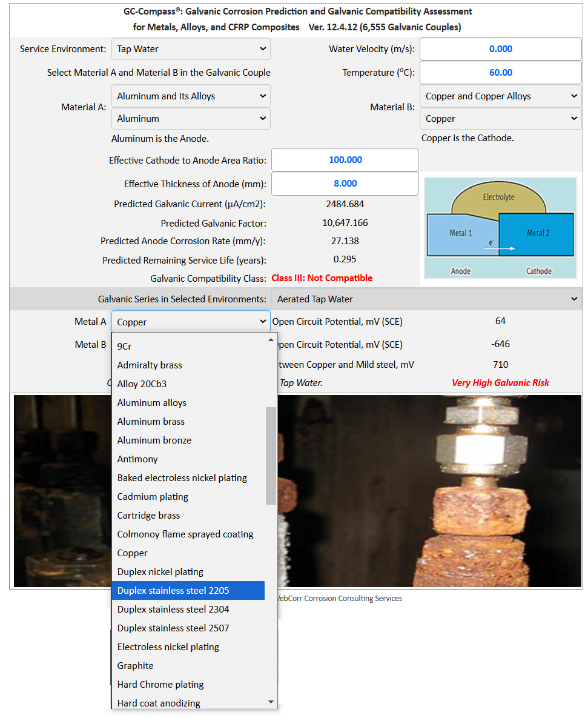Click the anode-cathode electrolyte diagram

coord(500,228)
